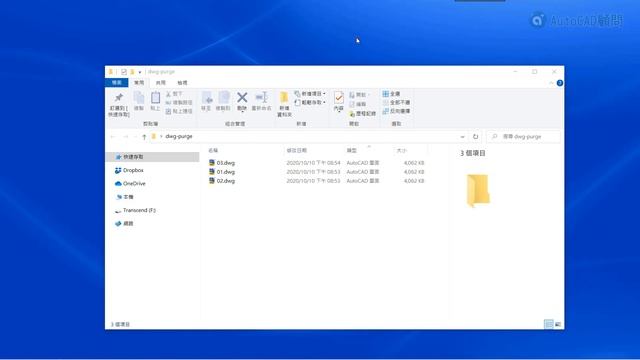The height and width of the screenshot is (360, 640).
Task: Click the Rename icon in the ribbon
Action: 261,97
